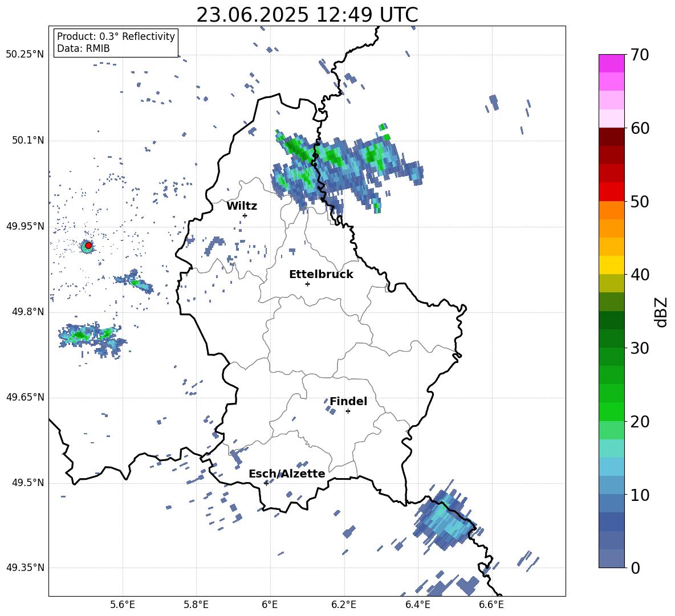Click the 70 tick on colorbar

pyautogui.click(x=640, y=55)
